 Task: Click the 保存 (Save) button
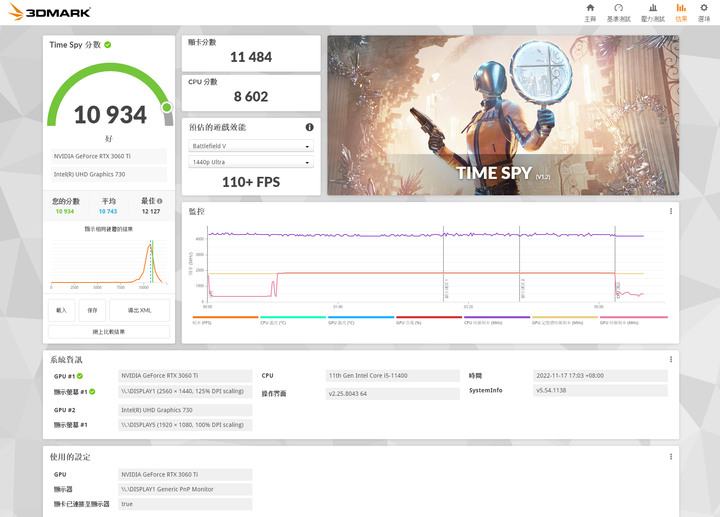(92, 310)
